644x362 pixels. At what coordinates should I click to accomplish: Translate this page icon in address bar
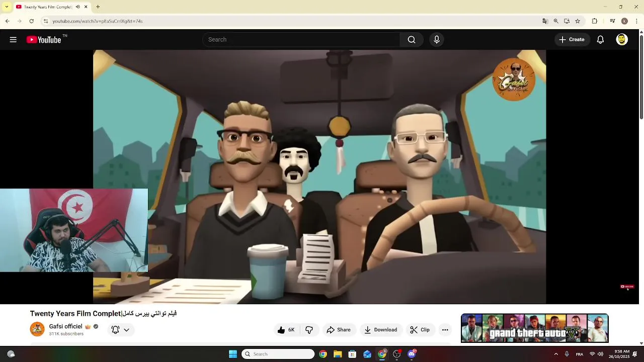click(545, 21)
